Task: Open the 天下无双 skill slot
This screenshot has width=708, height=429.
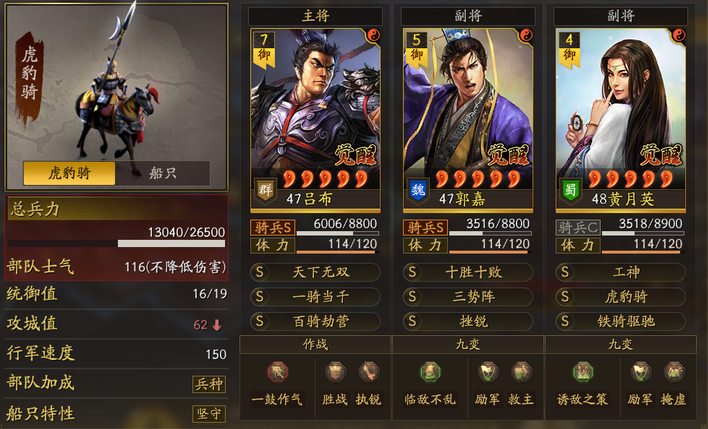Action: 315,272
